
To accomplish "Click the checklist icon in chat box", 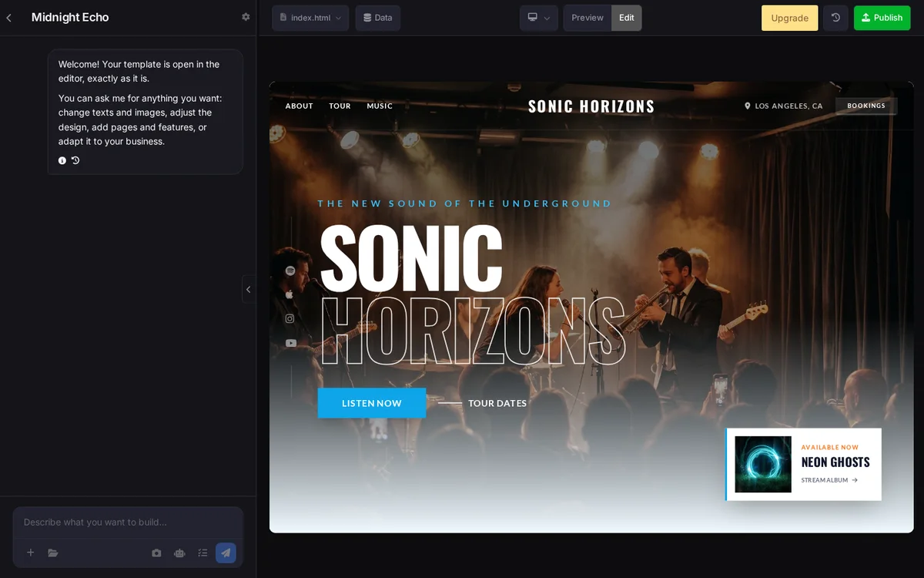I will tap(203, 553).
